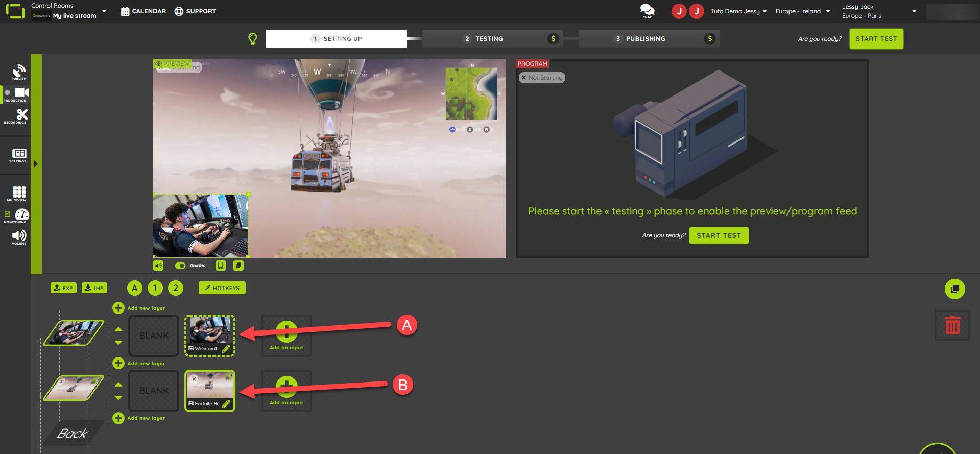Click the first red J avatar

click(679, 11)
